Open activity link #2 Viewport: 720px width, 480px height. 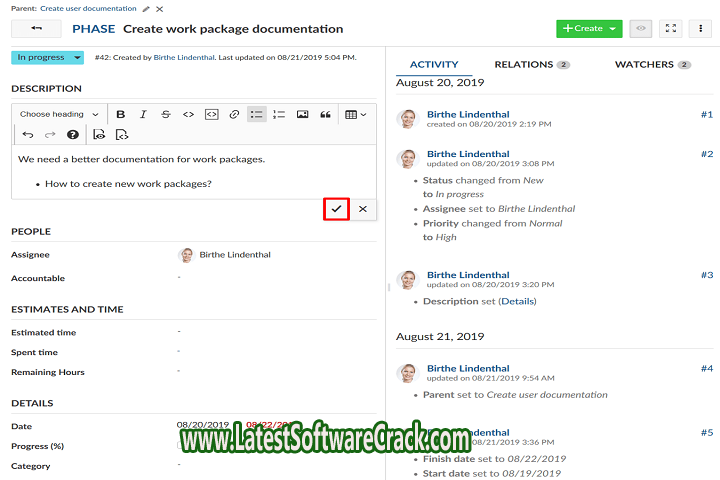pos(707,154)
